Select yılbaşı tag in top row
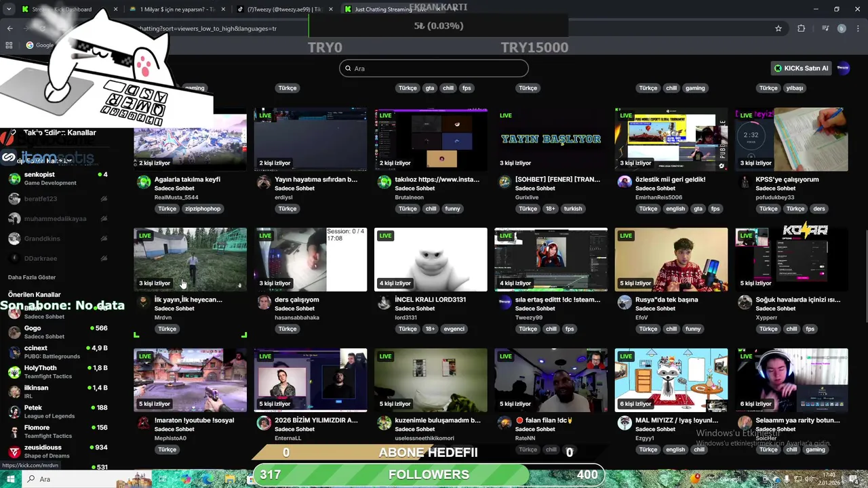Image resolution: width=868 pixels, height=488 pixels. 794,88
